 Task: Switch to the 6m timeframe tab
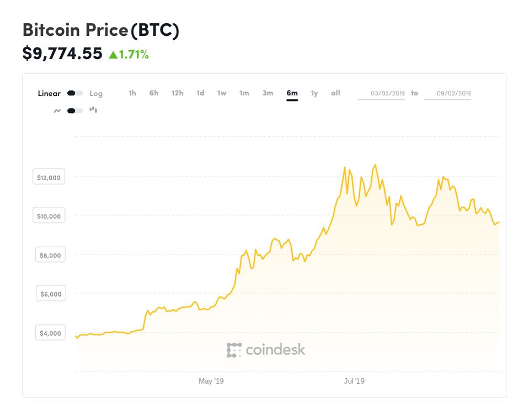292,94
